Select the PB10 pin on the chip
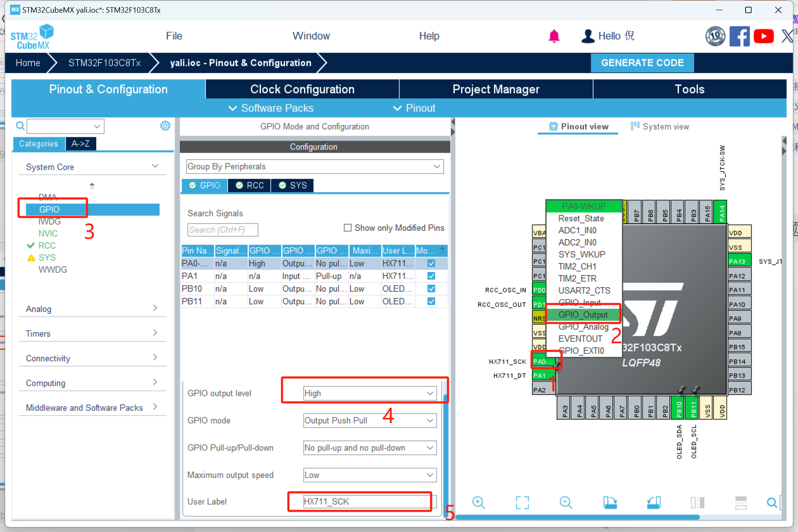 click(x=679, y=408)
